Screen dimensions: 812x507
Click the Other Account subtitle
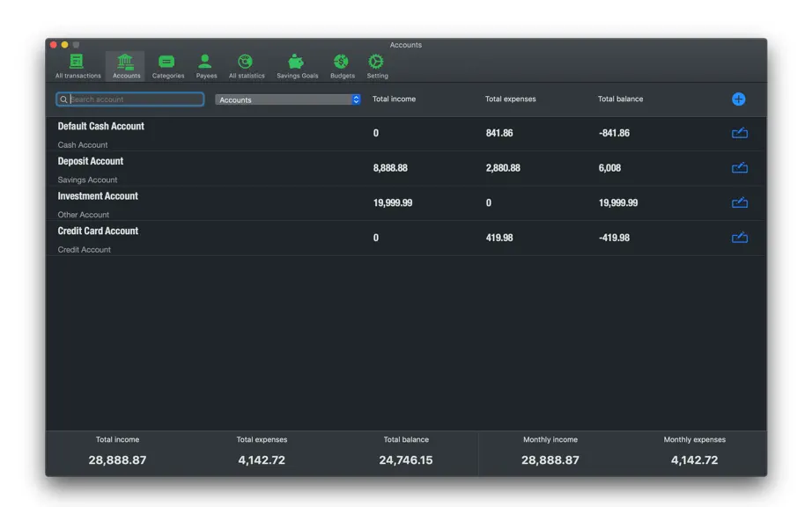coord(84,214)
